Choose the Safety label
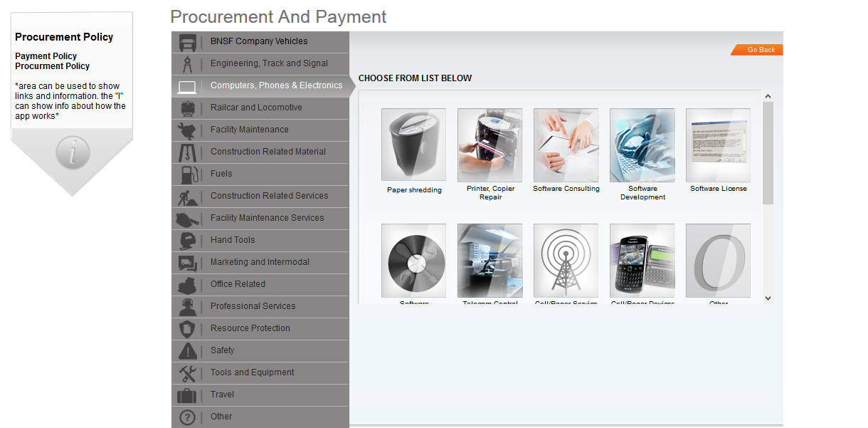The width and height of the screenshot is (868, 428). (223, 350)
